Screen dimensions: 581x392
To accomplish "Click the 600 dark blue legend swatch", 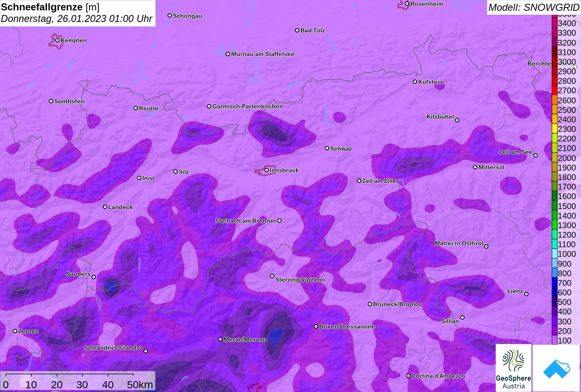I will tap(554, 292).
